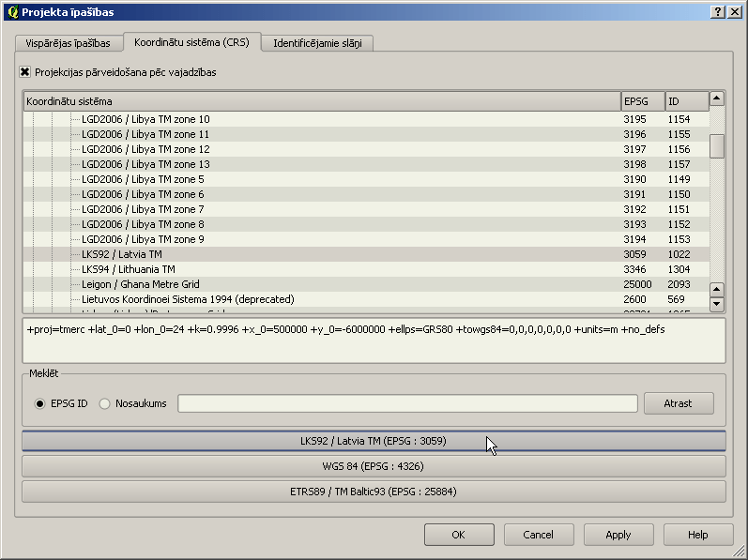Click the Help button
Image resolution: width=748 pixels, height=560 pixels.
(x=698, y=535)
